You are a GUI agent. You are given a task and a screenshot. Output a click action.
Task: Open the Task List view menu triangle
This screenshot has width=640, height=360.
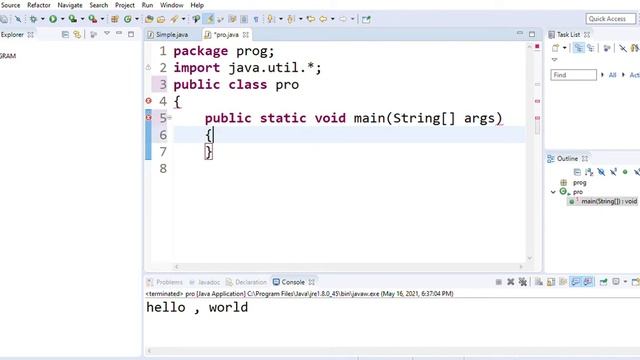coord(554,60)
